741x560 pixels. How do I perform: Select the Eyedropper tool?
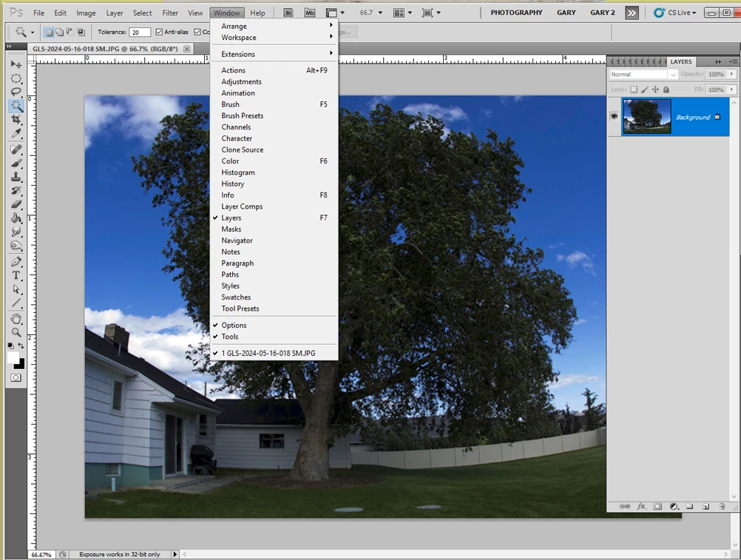click(16, 134)
